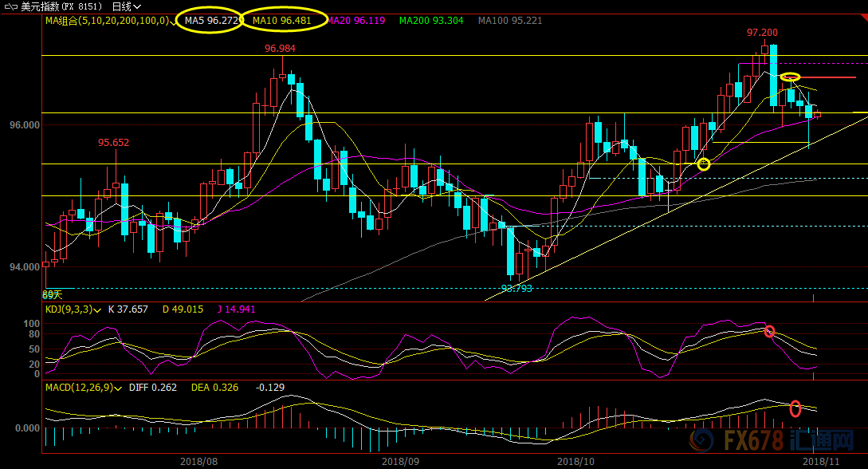Click the 94.000 price axis label
Image resolution: width=868 pixels, height=469 pixels.
(25, 267)
